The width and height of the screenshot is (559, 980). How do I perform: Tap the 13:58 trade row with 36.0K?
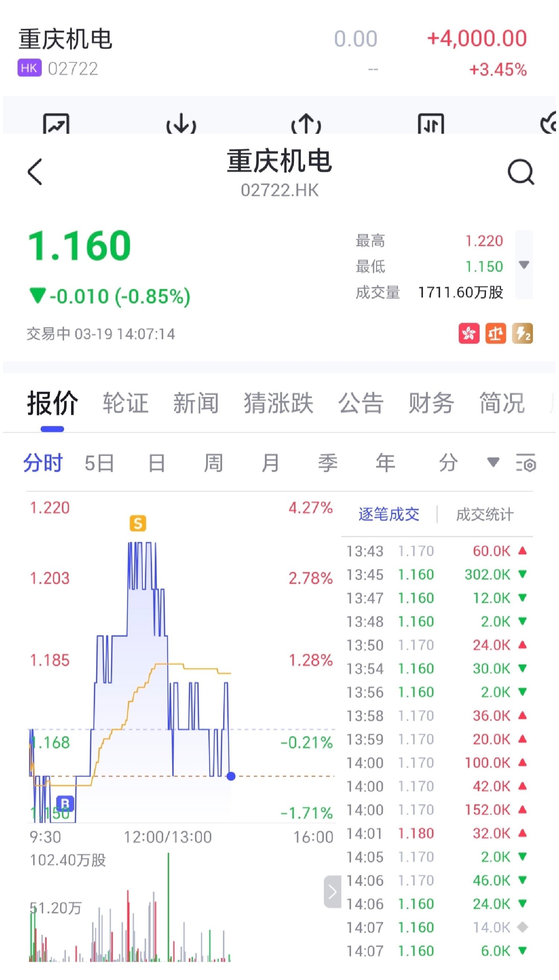click(x=436, y=715)
